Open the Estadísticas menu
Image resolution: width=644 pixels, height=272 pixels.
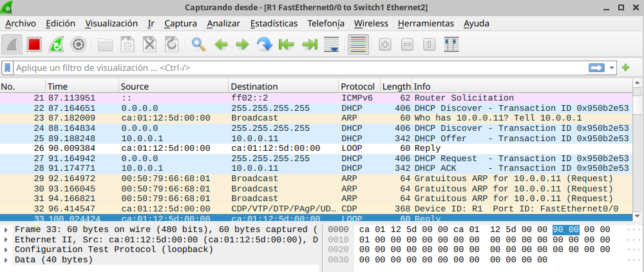(274, 23)
